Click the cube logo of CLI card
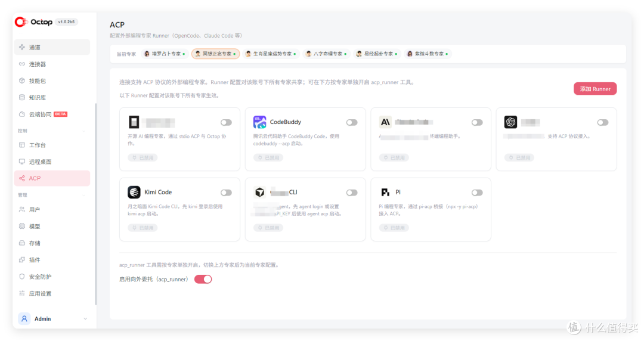Viewport: 644px width, 341px height. 259,193
